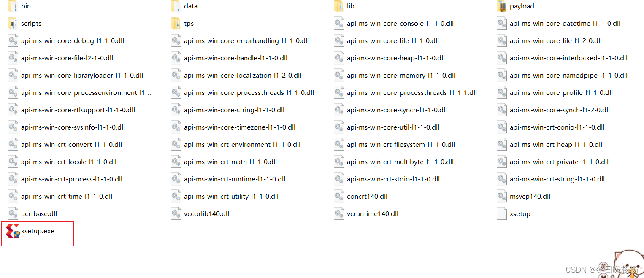The width and height of the screenshot is (644, 278).
Task: Select the vcruntime140.dll file name
Action: click(x=373, y=214)
